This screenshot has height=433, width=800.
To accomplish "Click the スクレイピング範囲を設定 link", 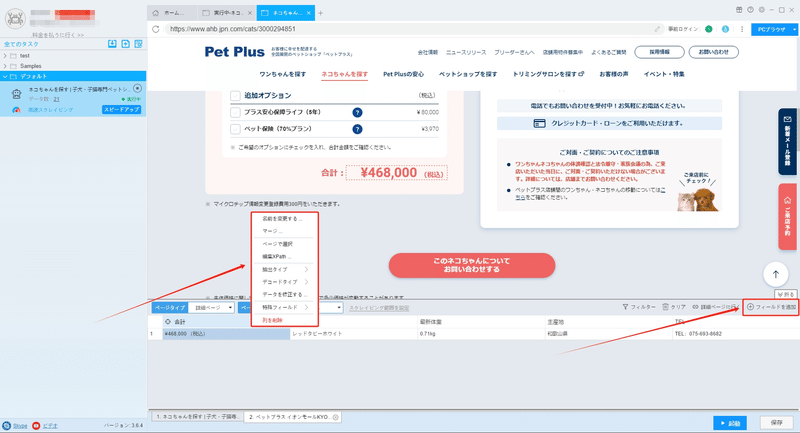I will point(379,308).
